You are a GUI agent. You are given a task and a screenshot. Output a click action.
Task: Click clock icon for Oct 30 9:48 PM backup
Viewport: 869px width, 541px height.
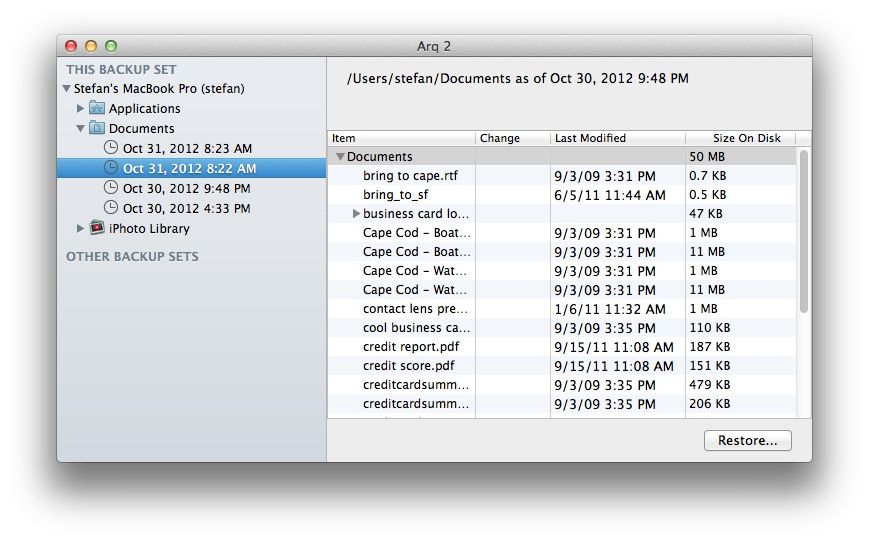point(111,188)
